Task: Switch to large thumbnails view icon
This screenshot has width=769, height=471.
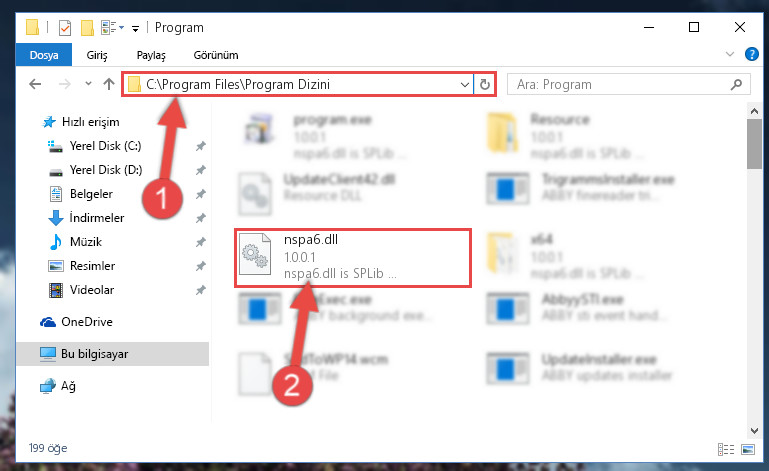Action: tap(748, 449)
